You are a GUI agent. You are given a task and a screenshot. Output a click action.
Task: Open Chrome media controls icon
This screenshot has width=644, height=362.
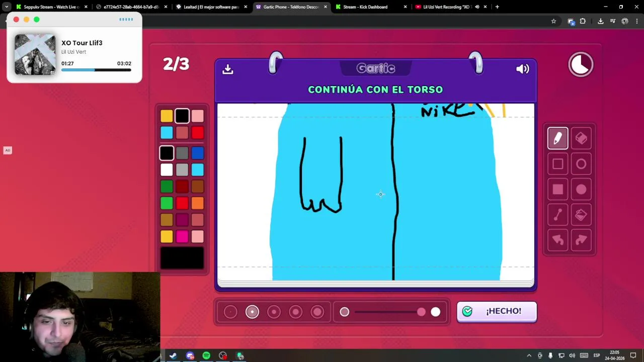612,21
